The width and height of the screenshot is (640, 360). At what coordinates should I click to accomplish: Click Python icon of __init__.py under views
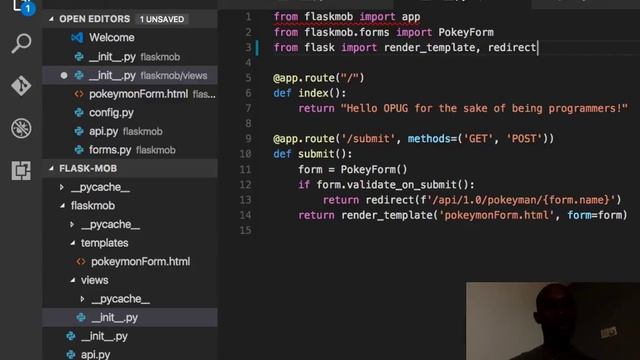(81, 318)
